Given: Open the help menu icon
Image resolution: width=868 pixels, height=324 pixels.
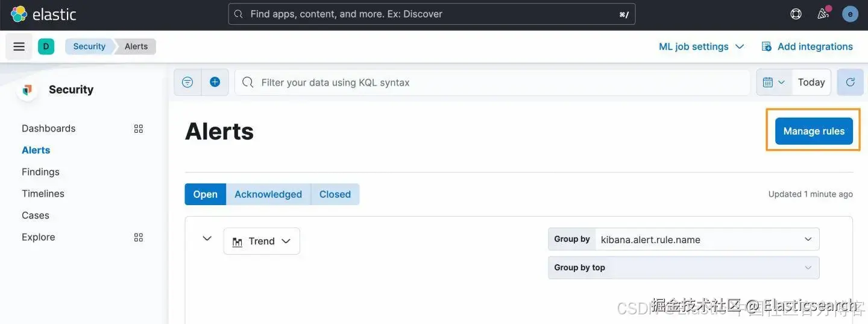Looking at the screenshot, I should click(x=796, y=14).
